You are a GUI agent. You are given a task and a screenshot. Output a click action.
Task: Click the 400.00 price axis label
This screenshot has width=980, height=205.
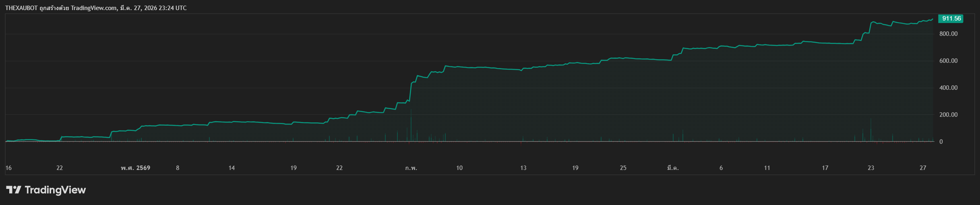(x=948, y=88)
